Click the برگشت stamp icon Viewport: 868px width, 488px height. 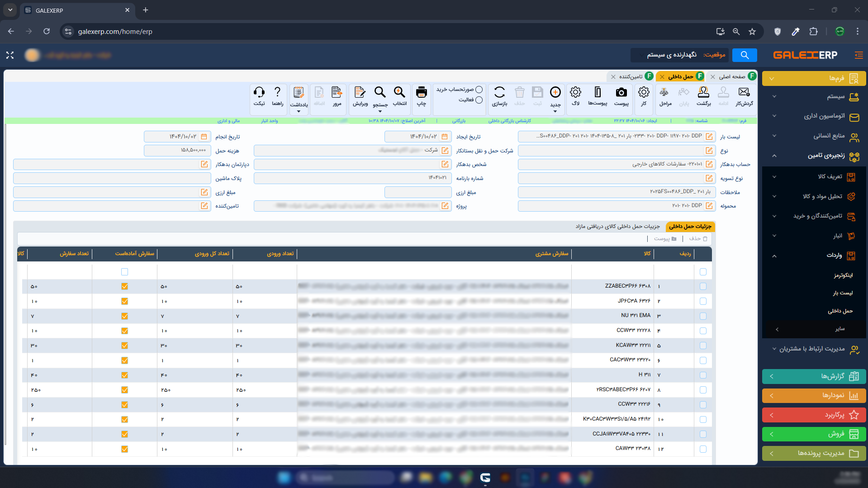point(703,93)
